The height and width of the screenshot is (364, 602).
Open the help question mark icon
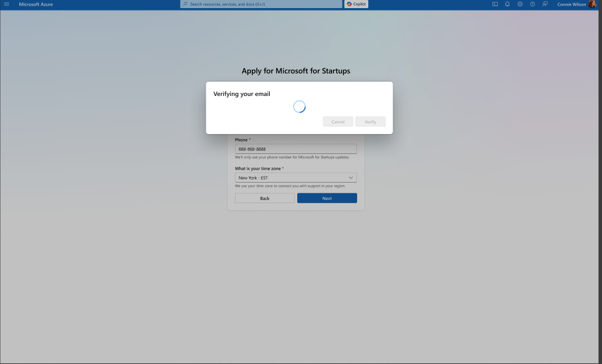pyautogui.click(x=532, y=4)
